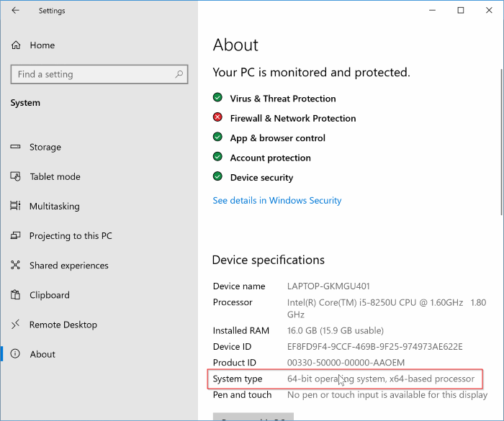Viewport: 504px width, 421px height.
Task: Click green check beside Account protection
Action: point(217,157)
